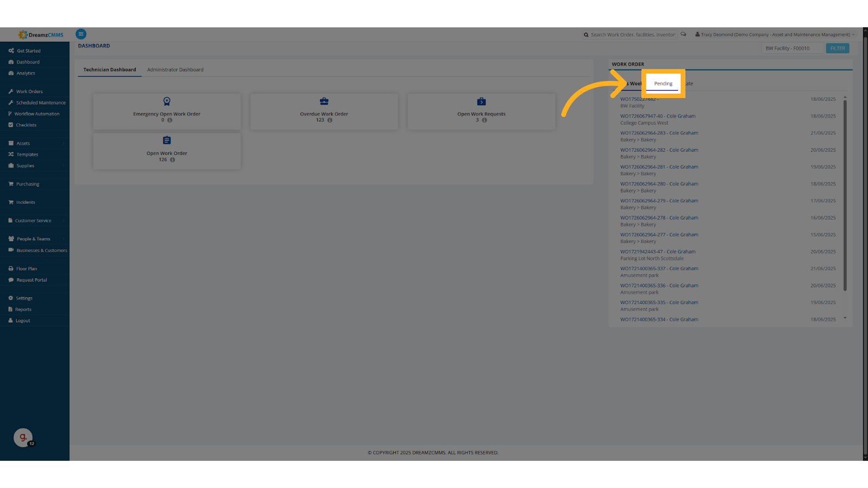Click the Businesses & Customers camera icon

point(11,250)
